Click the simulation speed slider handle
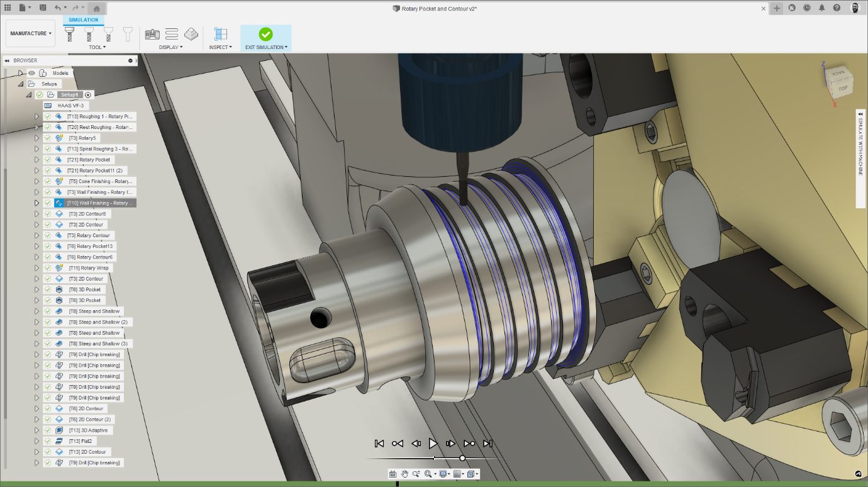The image size is (868, 487). tap(462, 458)
